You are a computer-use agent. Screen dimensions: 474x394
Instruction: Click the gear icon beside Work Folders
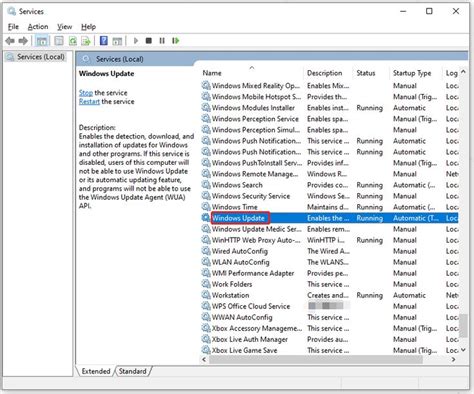point(206,284)
